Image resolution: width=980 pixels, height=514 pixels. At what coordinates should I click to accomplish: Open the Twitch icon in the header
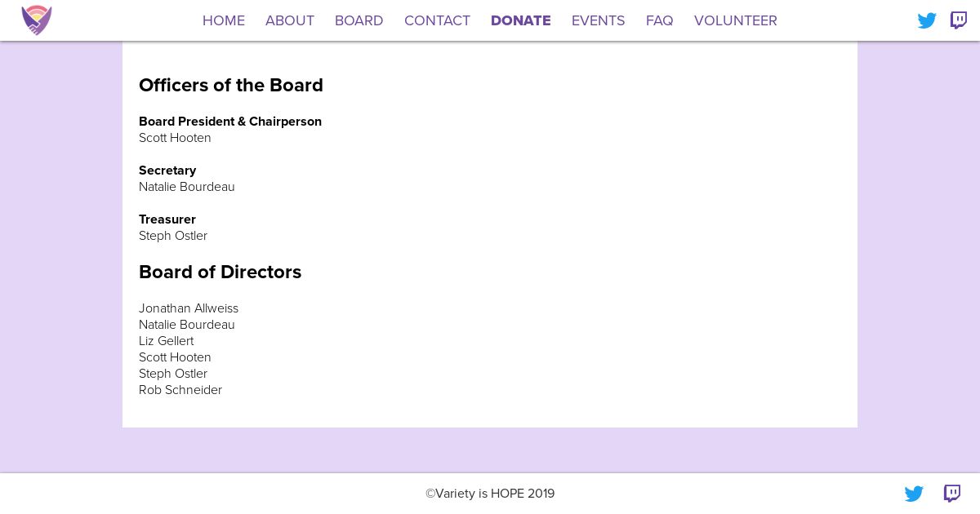pos(959,20)
